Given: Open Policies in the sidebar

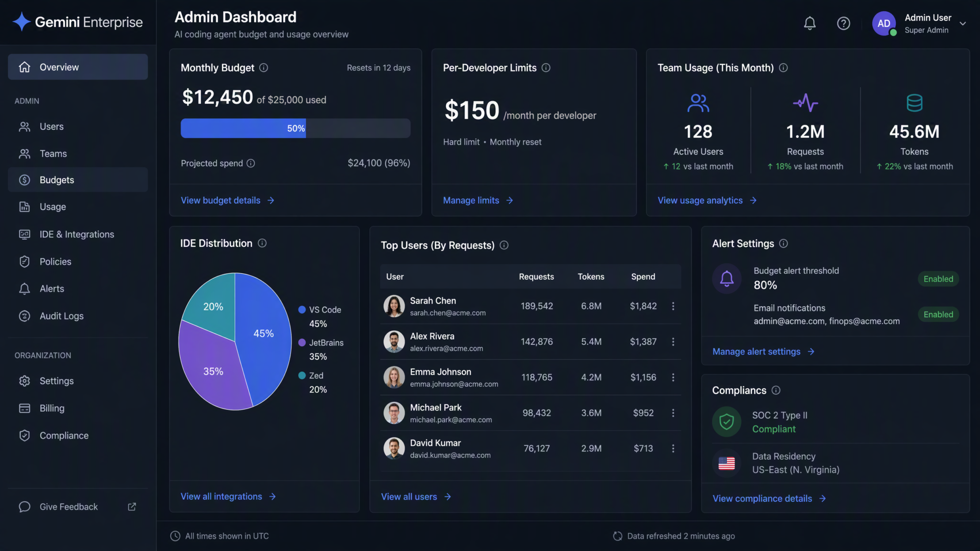Looking at the screenshot, I should pos(78,262).
